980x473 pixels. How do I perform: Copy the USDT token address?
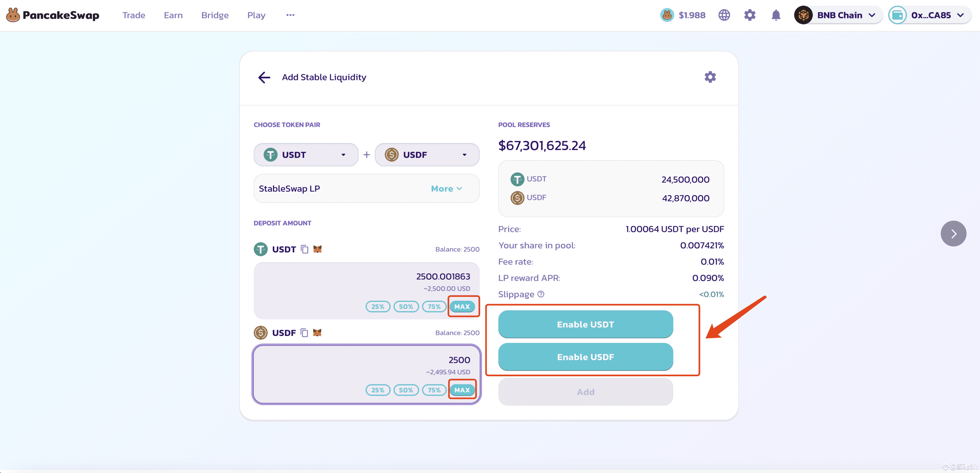(x=304, y=249)
